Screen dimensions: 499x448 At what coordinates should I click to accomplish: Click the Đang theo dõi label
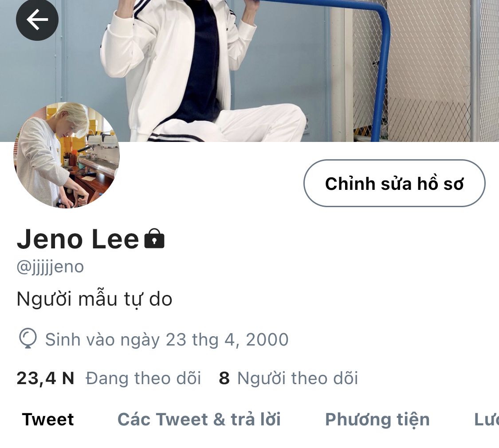pyautogui.click(x=143, y=378)
